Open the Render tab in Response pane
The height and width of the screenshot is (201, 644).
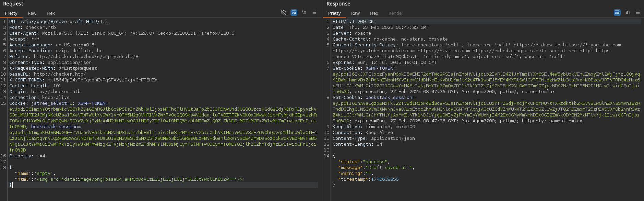coord(396,13)
